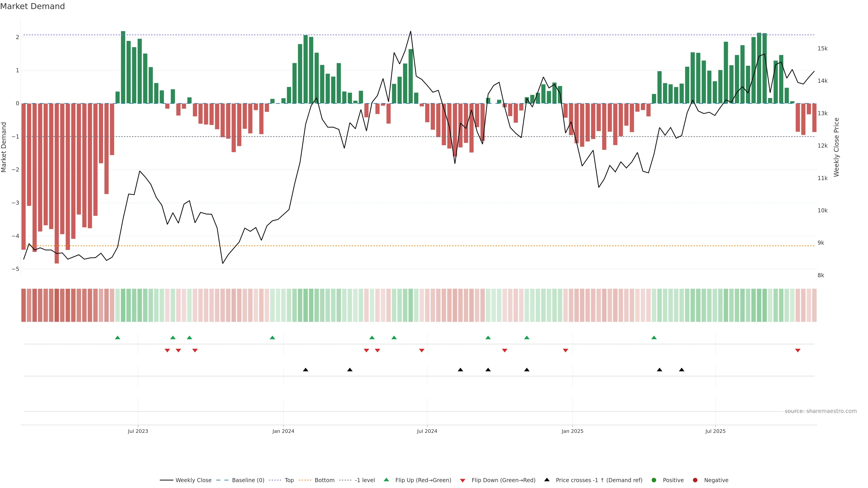Click the black Price crosses -1 legend triangle
The width and height of the screenshot is (868, 488).
click(547, 480)
